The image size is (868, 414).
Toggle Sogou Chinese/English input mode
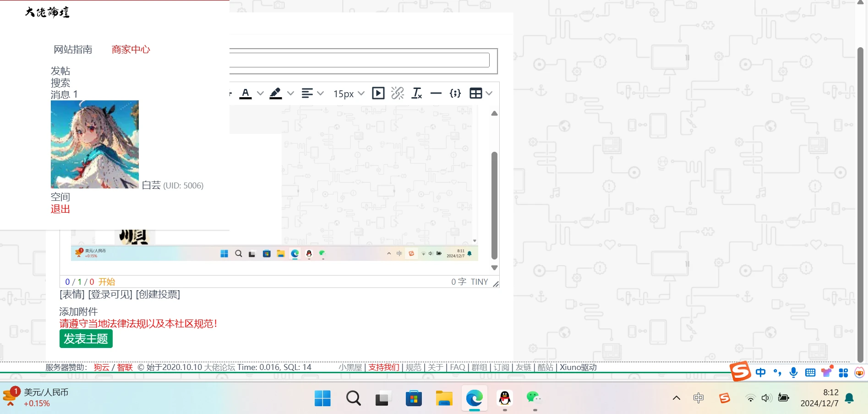[760, 373]
